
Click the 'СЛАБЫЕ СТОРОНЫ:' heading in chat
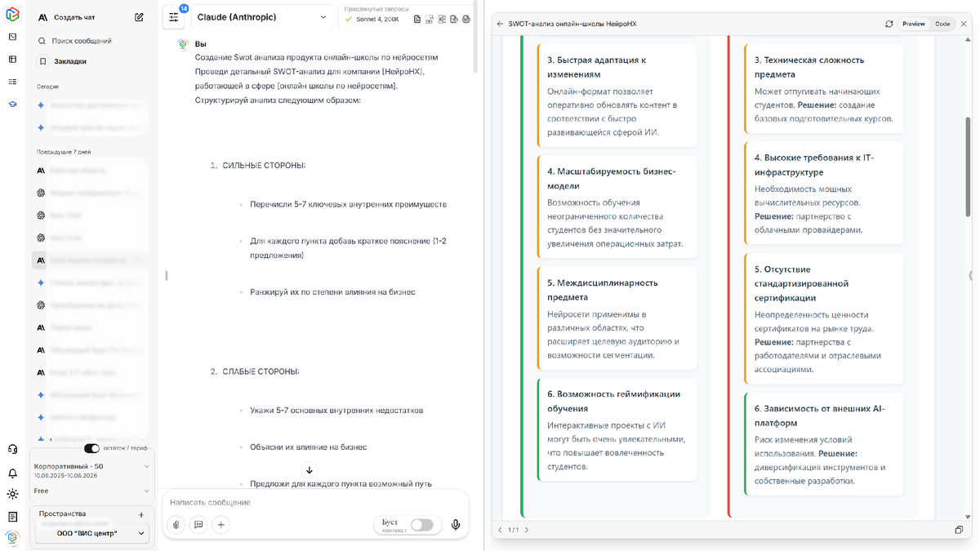pos(261,371)
